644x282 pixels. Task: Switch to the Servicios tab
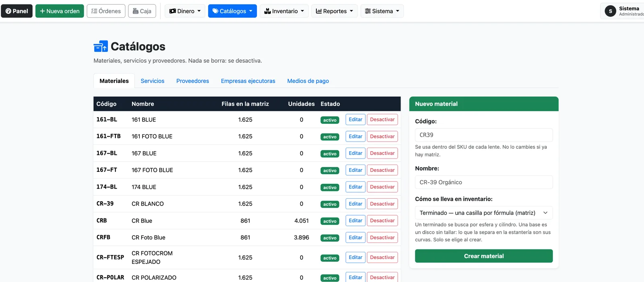[x=153, y=81]
